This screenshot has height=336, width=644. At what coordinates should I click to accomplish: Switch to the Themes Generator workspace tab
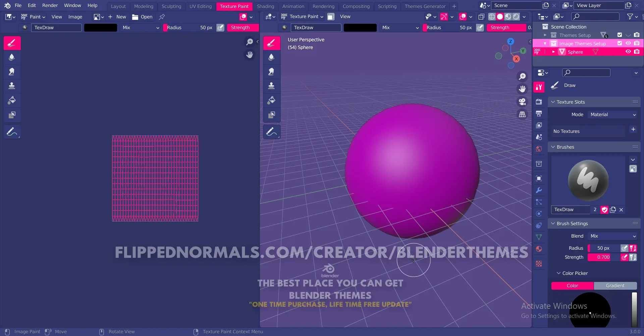click(425, 6)
